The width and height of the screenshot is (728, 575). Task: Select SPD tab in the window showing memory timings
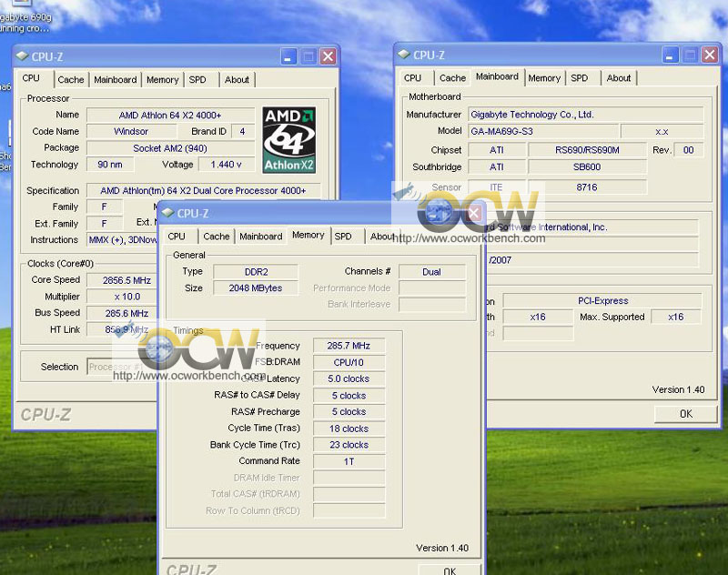pos(343,237)
